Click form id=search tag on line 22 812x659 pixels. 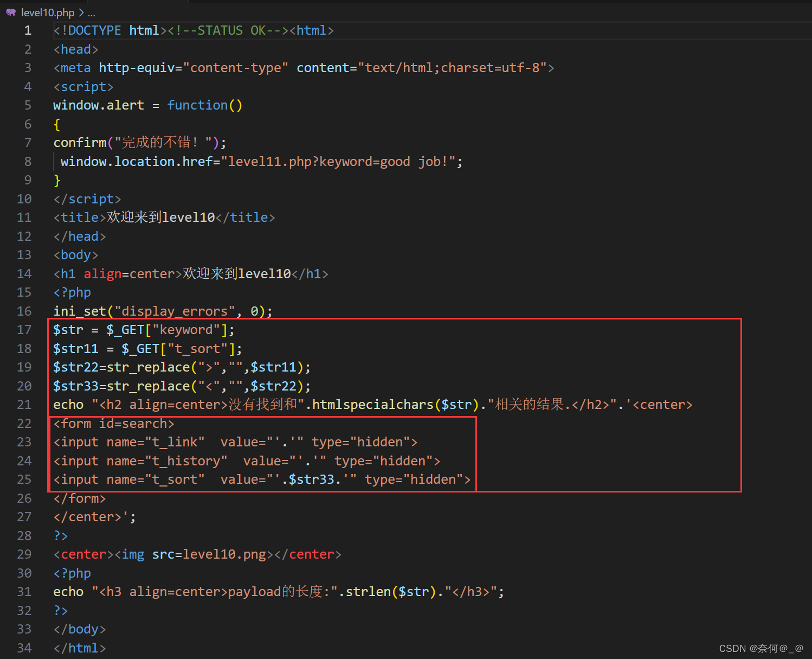114,424
